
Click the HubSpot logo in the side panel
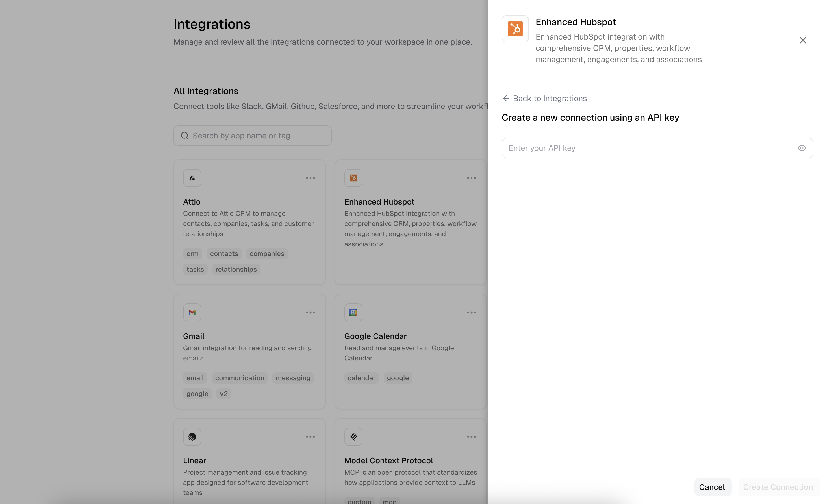(x=515, y=29)
